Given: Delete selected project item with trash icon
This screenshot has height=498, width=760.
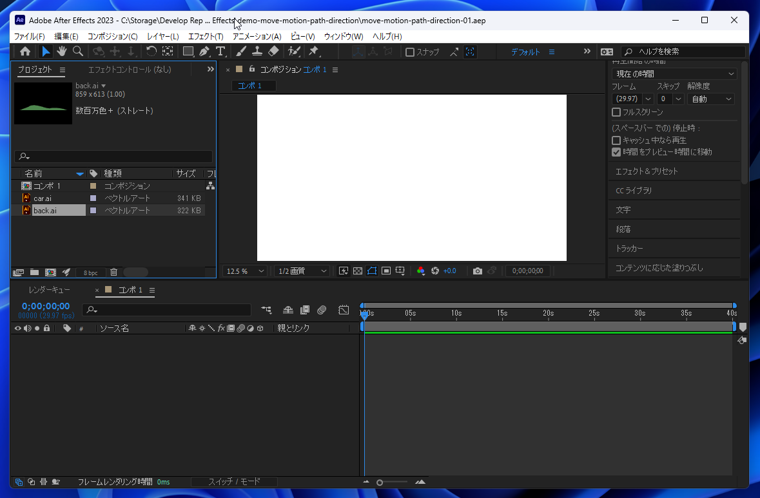Looking at the screenshot, I should click(113, 273).
